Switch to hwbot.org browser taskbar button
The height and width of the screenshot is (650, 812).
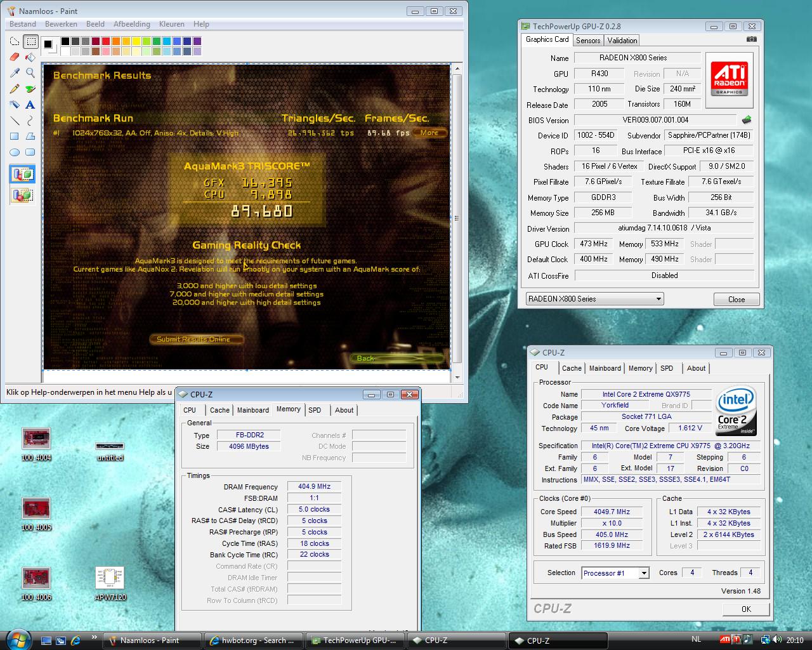click(253, 640)
